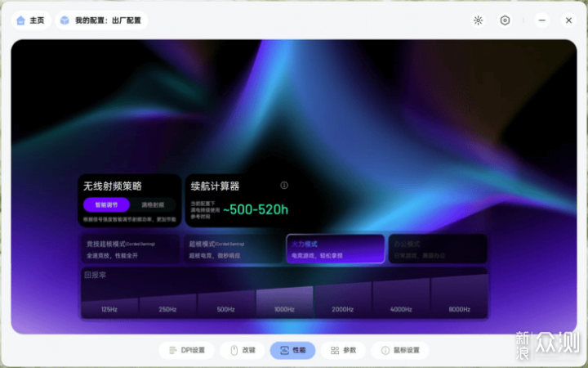Click the DPI设置 sliders icon
The image size is (588, 368).
tap(173, 350)
